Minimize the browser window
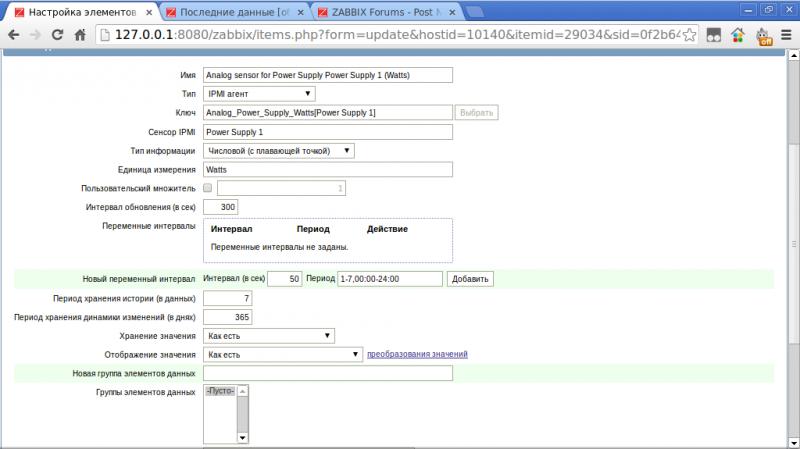800x449 pixels. click(748, 10)
